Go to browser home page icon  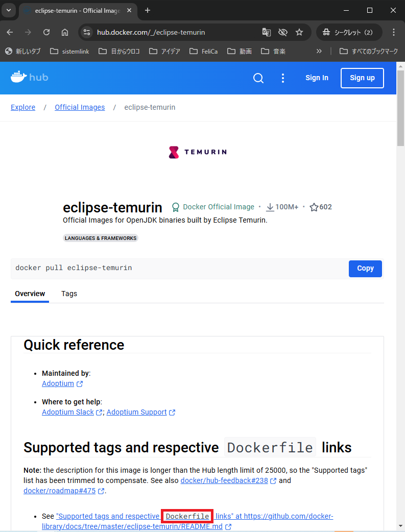[65, 32]
